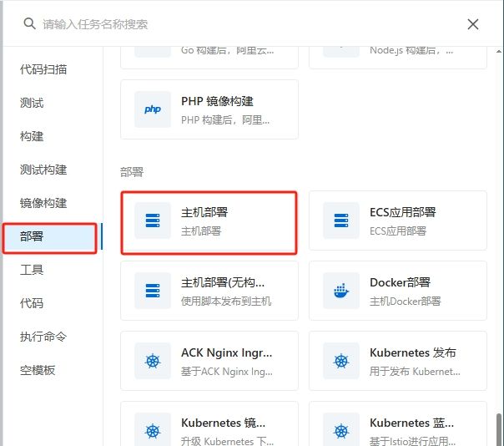This screenshot has width=504, height=446.
Task: Click the Kubernetes 蓝... helm icon
Action: tap(341, 431)
